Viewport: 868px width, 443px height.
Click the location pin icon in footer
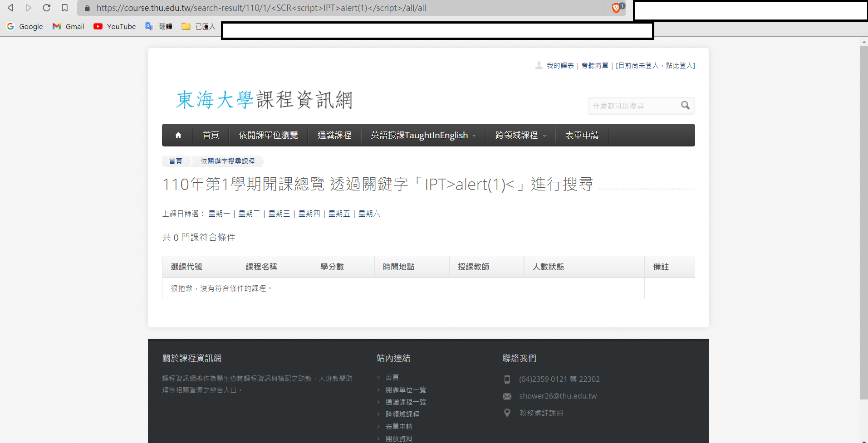[507, 413]
